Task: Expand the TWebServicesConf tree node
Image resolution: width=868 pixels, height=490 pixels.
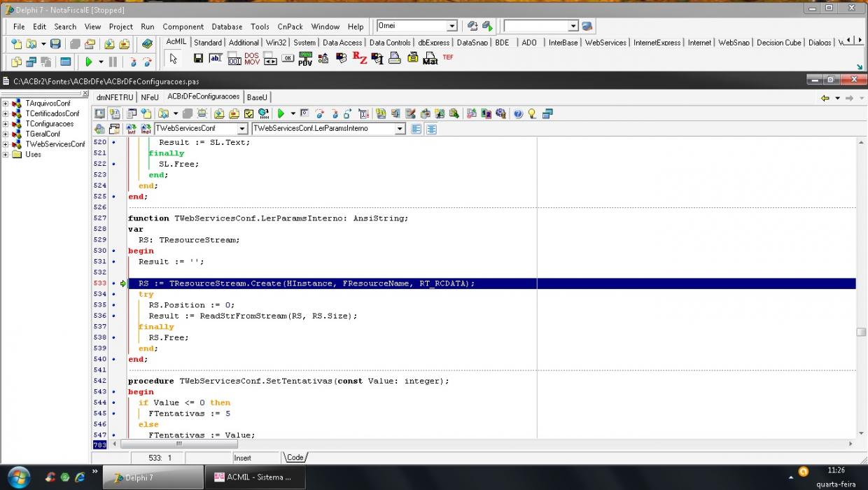Action: point(5,144)
